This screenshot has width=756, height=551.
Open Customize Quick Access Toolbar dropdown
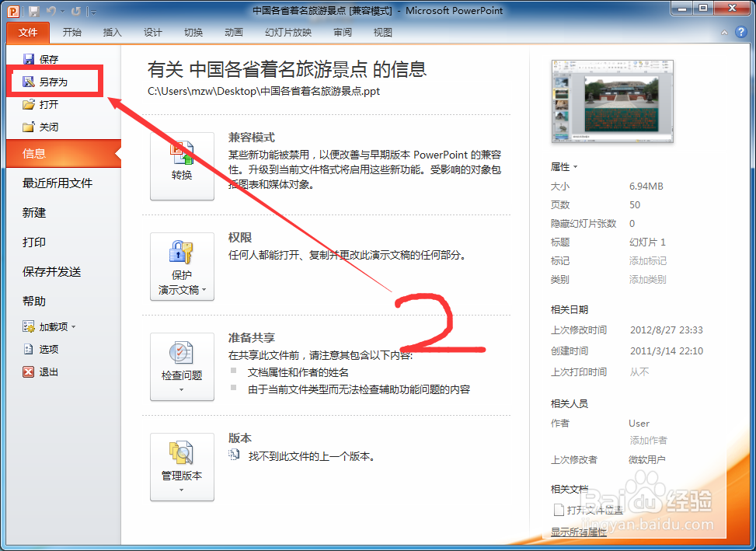(x=93, y=11)
